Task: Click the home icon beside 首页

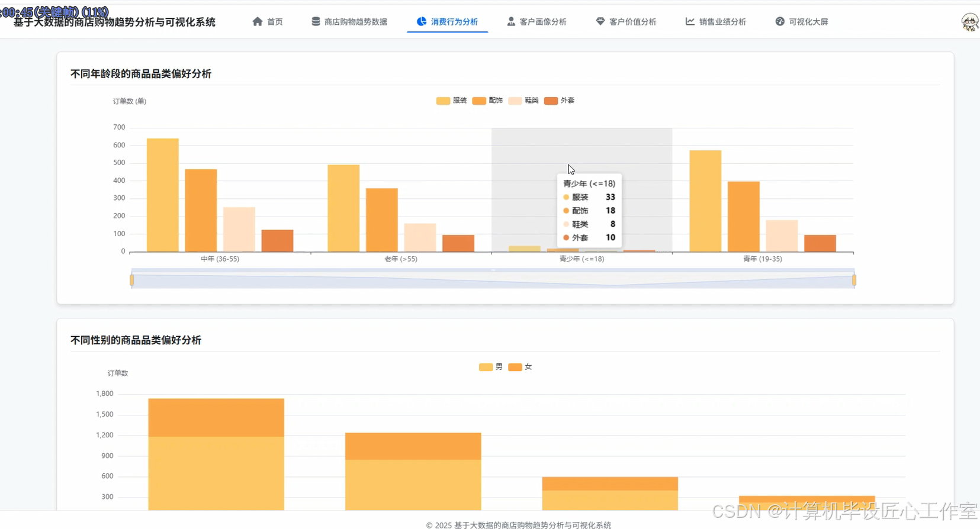Action: (257, 21)
